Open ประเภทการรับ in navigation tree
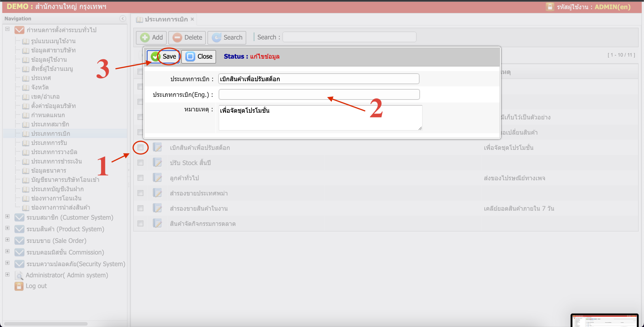The height and width of the screenshot is (327, 644). [x=49, y=143]
